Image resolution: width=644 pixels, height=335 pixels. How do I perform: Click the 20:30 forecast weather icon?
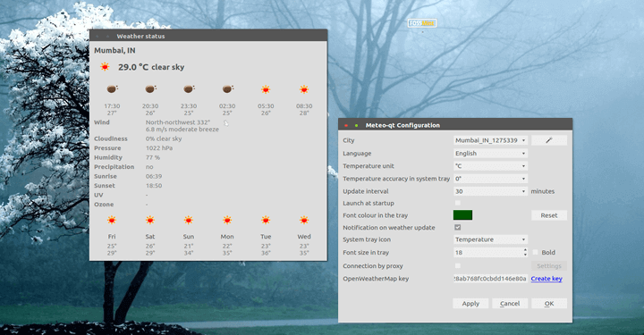click(150, 89)
